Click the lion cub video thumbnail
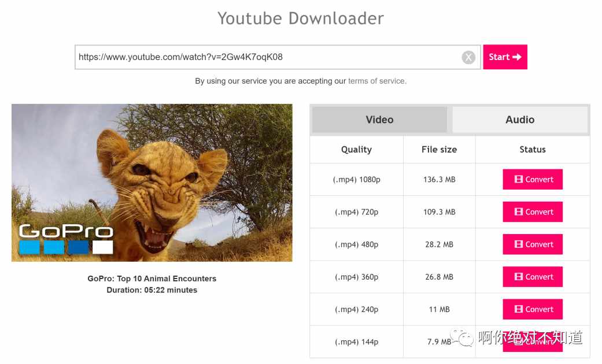 (152, 183)
